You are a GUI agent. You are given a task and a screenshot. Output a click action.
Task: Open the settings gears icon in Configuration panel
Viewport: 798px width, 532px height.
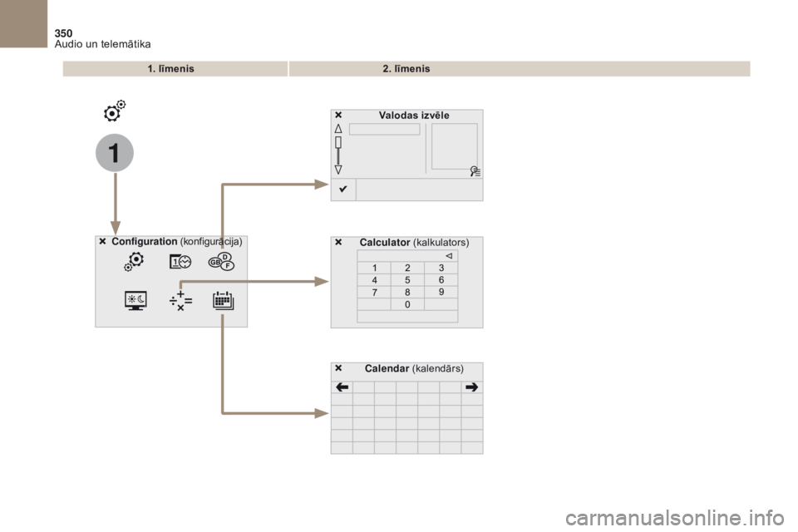(135, 262)
